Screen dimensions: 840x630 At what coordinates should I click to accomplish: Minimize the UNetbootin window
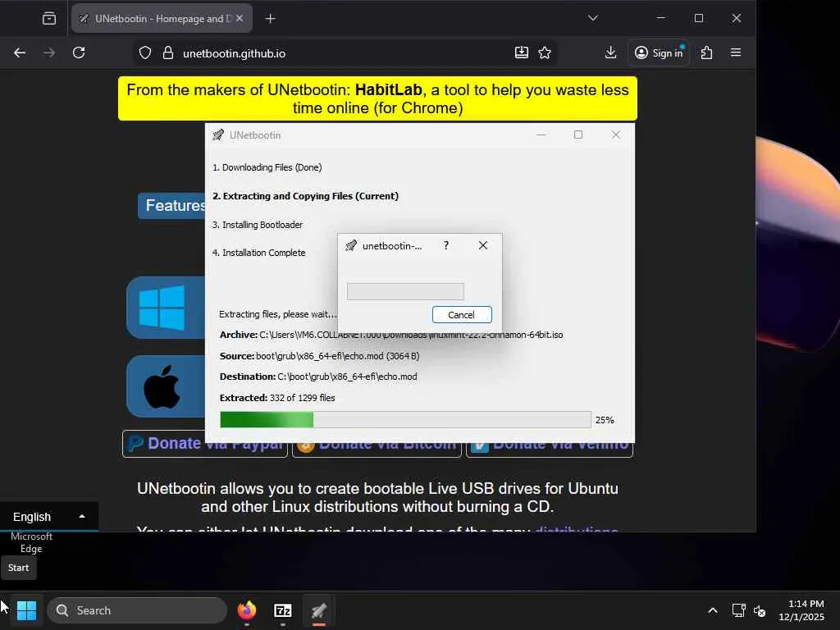(x=541, y=135)
